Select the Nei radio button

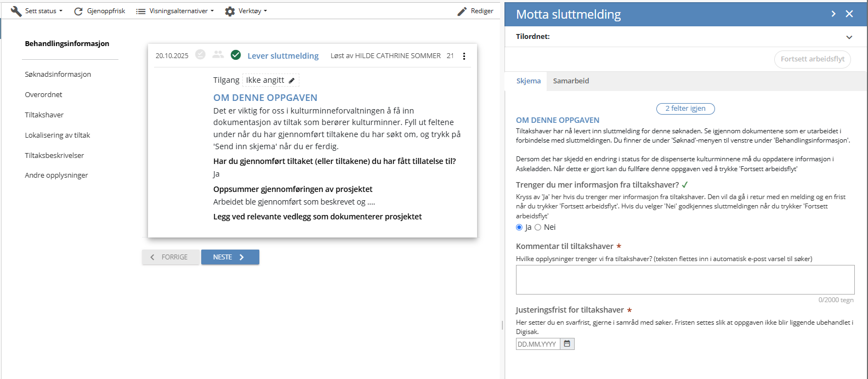click(x=538, y=228)
